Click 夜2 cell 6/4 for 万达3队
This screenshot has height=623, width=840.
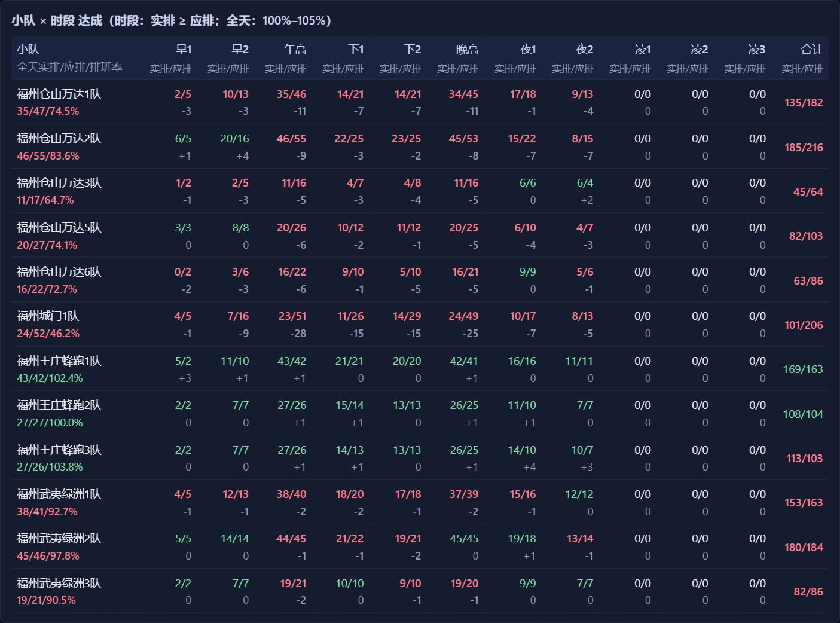(585, 183)
